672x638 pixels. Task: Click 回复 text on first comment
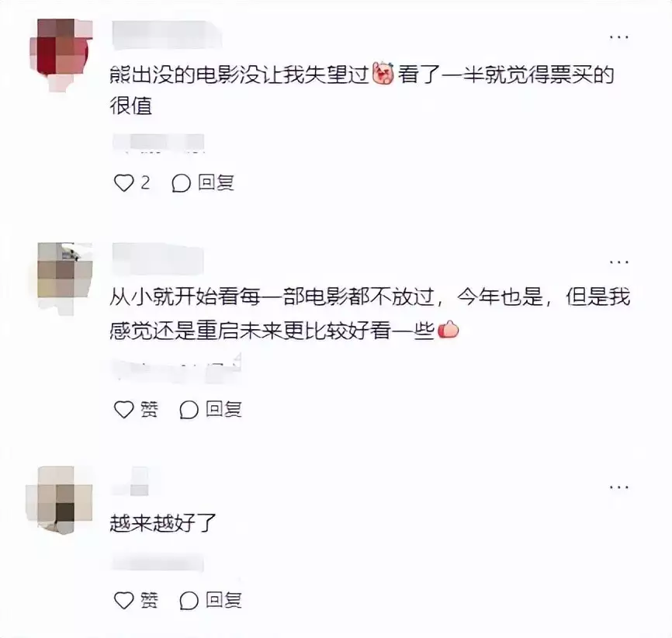click(x=216, y=182)
